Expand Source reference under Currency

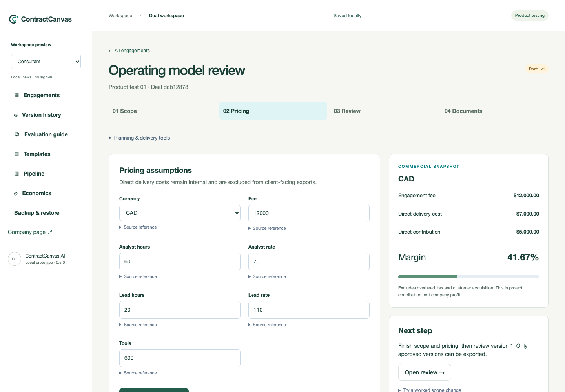138,227
